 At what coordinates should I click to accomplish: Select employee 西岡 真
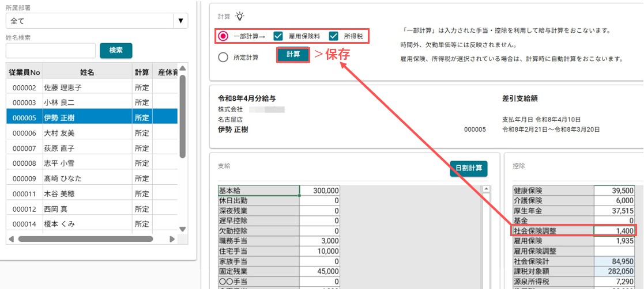click(92, 209)
